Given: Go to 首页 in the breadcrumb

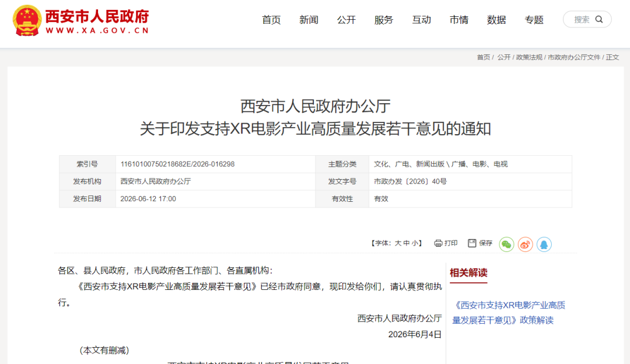Looking at the screenshot, I should coord(484,57).
